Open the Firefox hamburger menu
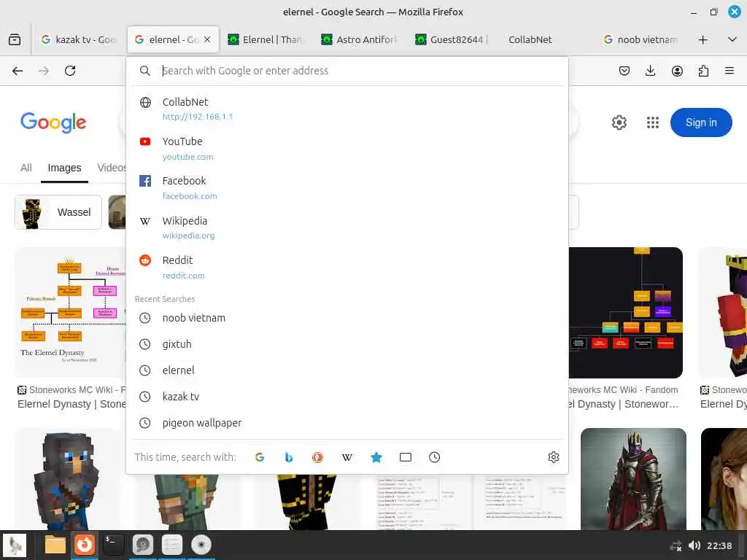 (729, 71)
